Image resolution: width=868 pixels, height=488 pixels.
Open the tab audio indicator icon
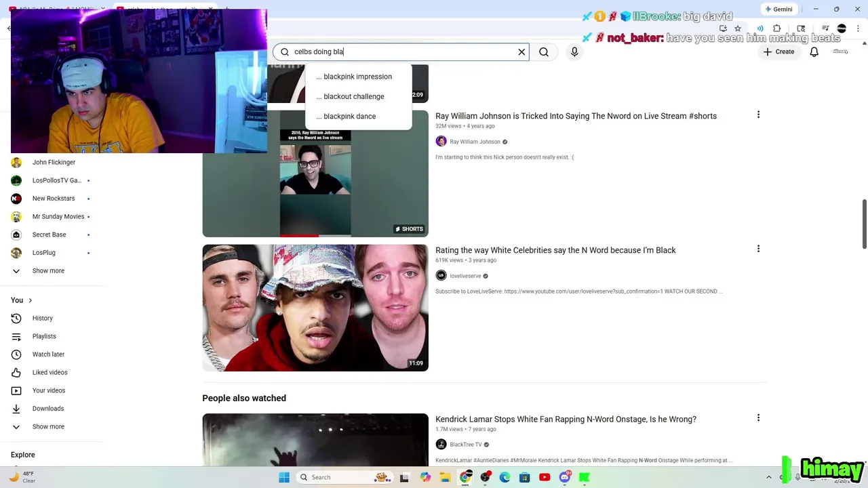click(760, 28)
